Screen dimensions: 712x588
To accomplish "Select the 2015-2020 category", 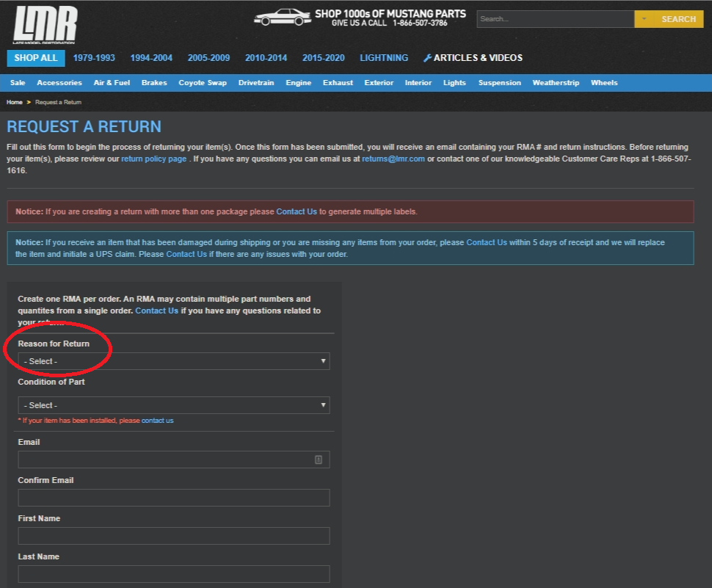I will (323, 57).
